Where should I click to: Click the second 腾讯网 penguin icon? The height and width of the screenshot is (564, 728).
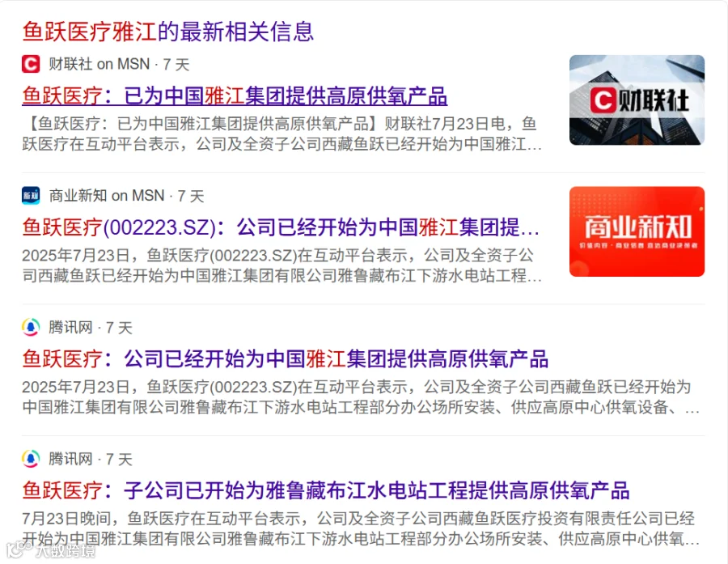tap(31, 459)
